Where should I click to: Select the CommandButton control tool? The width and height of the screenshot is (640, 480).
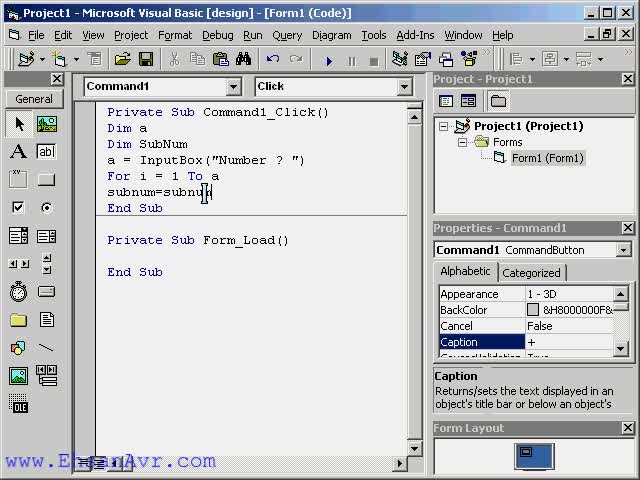pyautogui.click(x=47, y=180)
